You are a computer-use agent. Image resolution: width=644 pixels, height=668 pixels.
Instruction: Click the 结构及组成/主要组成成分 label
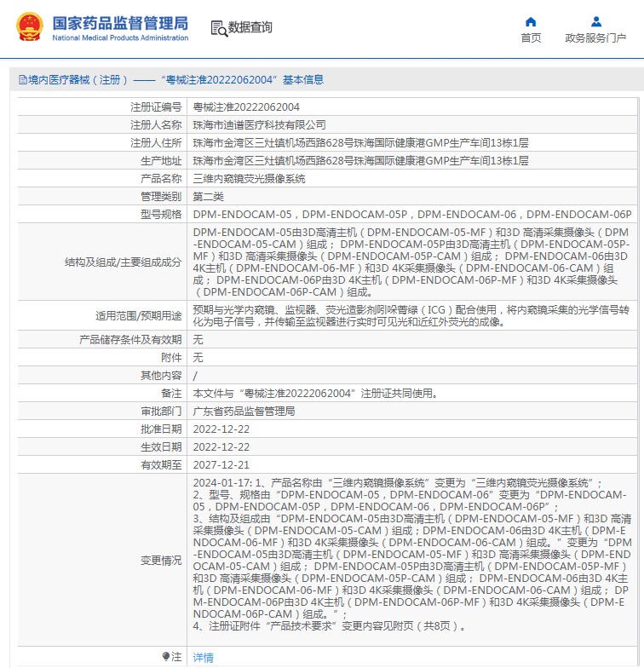(x=123, y=262)
